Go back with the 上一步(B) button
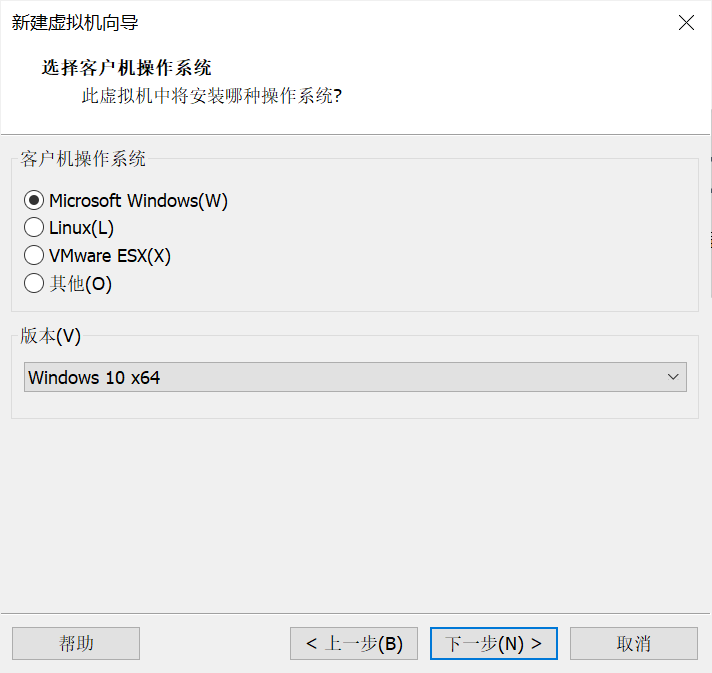712x673 pixels. [x=354, y=643]
